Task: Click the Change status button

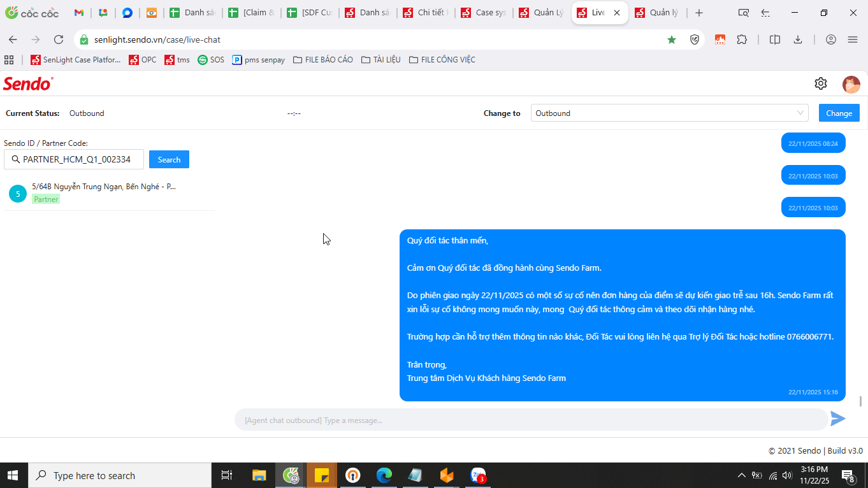Action: coord(839,113)
